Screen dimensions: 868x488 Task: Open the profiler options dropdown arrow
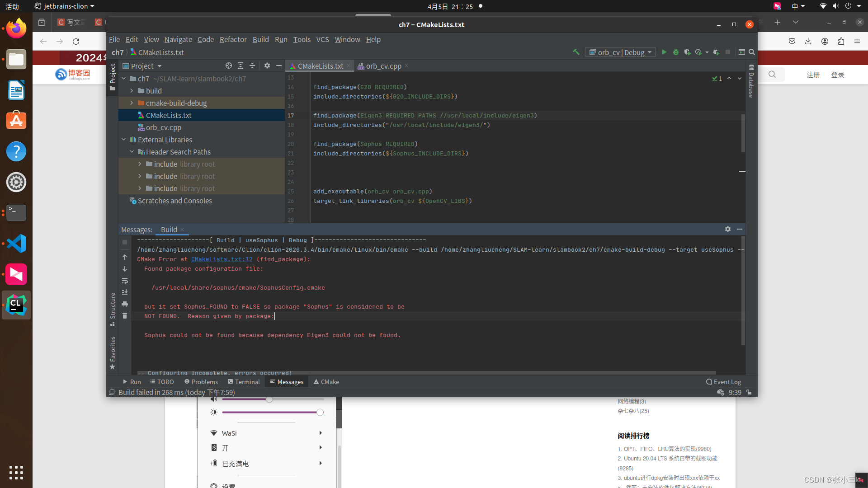click(x=707, y=52)
